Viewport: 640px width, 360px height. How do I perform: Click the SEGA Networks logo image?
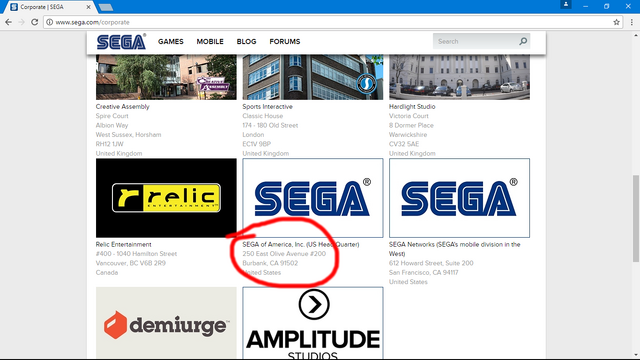[x=459, y=198]
